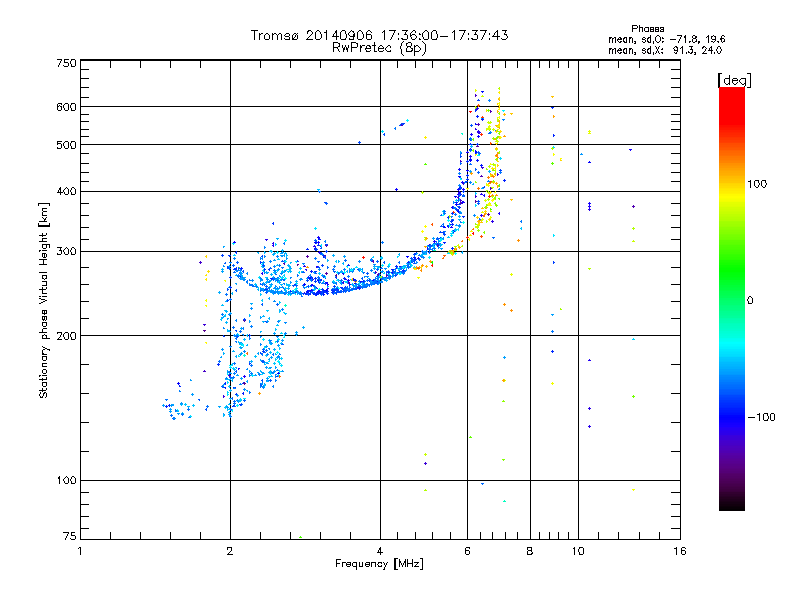The image size is (800, 600).
Task: Click colorbar tick label '-100'
Action: (x=761, y=417)
